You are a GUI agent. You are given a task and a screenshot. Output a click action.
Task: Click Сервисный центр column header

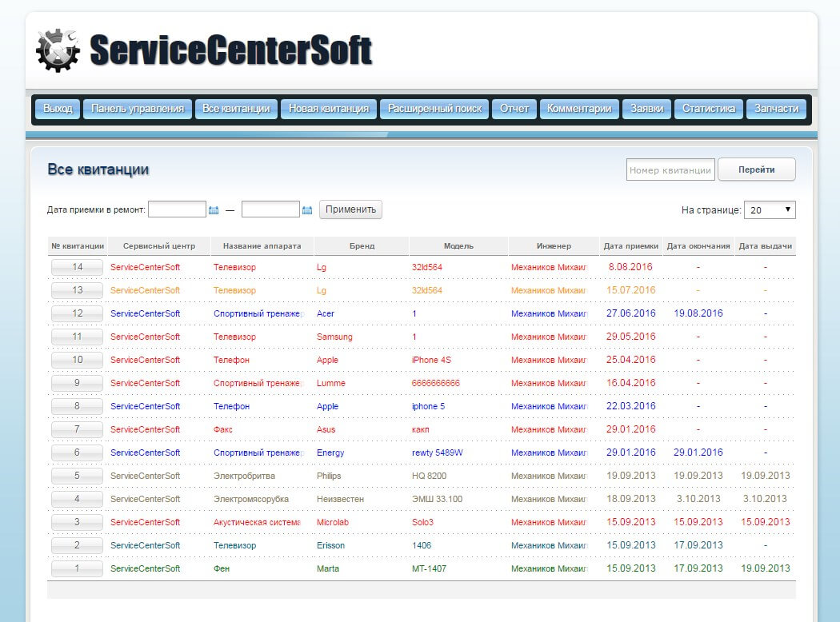[x=159, y=246]
